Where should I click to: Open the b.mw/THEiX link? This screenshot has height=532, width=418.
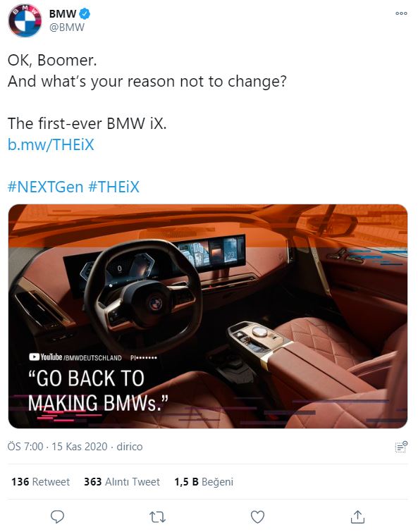(x=51, y=144)
